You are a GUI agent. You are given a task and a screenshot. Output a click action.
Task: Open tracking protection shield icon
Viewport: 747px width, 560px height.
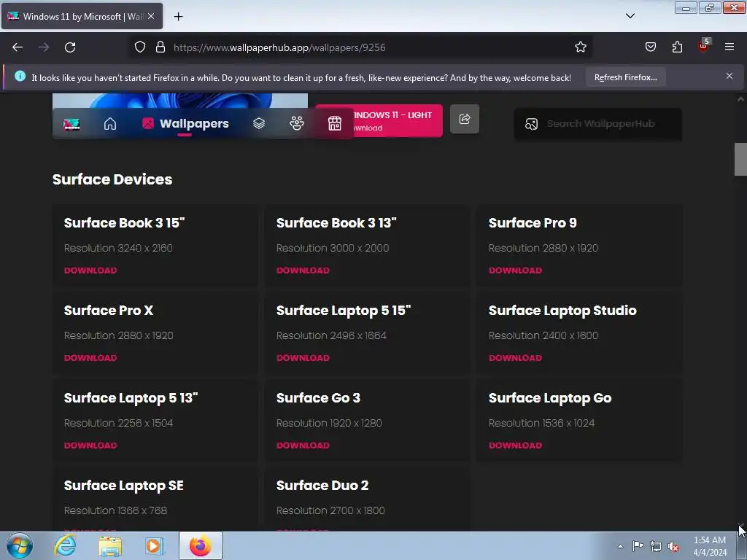[139, 47]
